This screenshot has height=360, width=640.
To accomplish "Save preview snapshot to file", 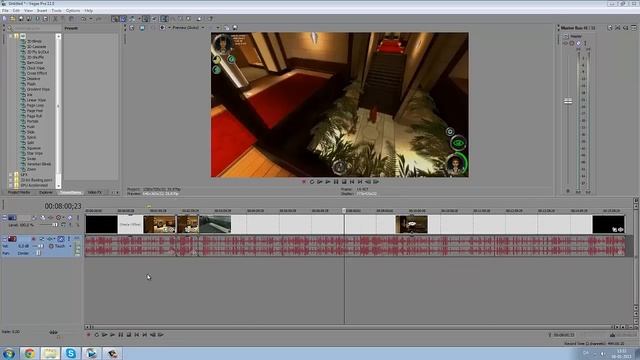I will tap(235, 28).
